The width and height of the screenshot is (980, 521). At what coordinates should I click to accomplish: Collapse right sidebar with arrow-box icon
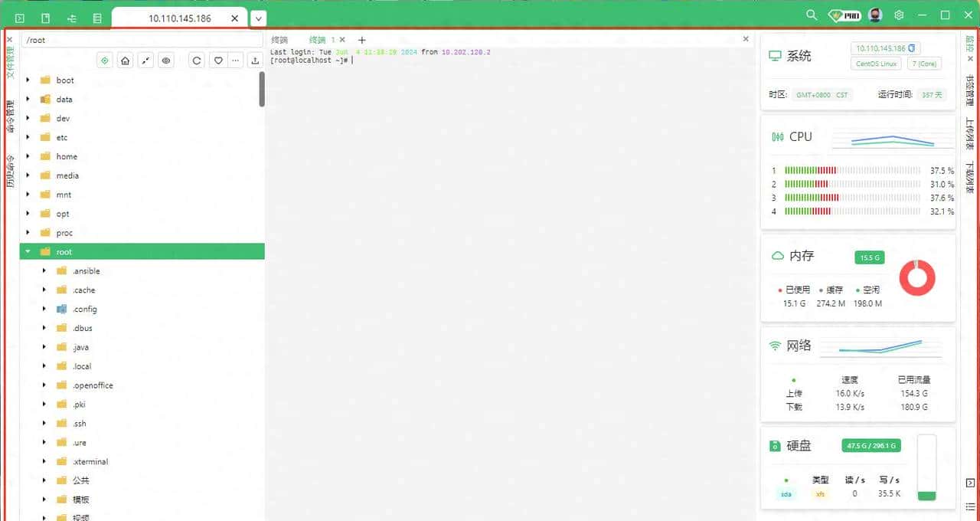970,483
